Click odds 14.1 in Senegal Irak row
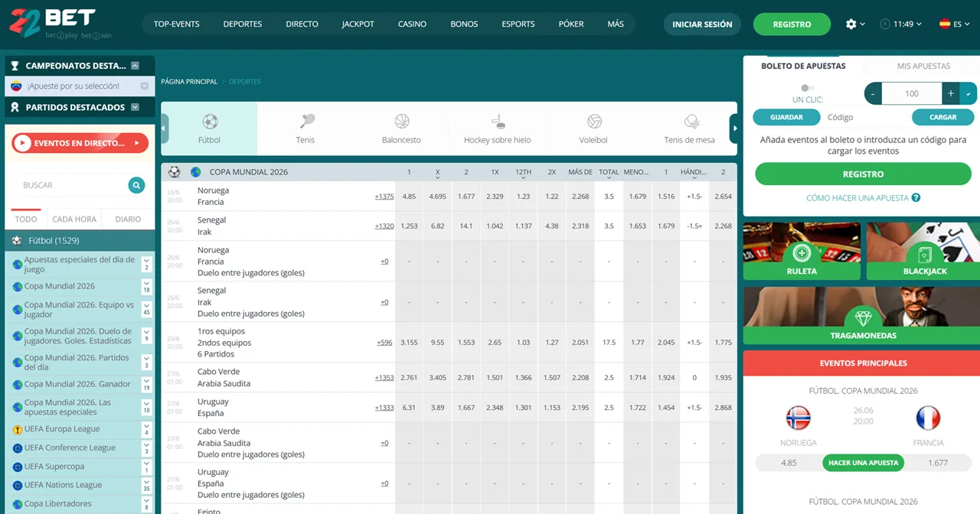Image resolution: width=980 pixels, height=514 pixels. point(466,226)
